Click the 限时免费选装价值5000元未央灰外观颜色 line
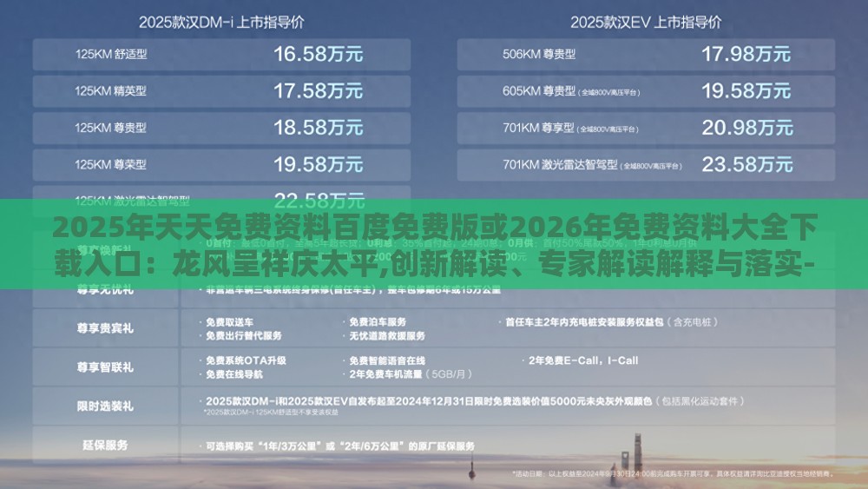The width and height of the screenshot is (868, 489). pyautogui.click(x=475, y=401)
